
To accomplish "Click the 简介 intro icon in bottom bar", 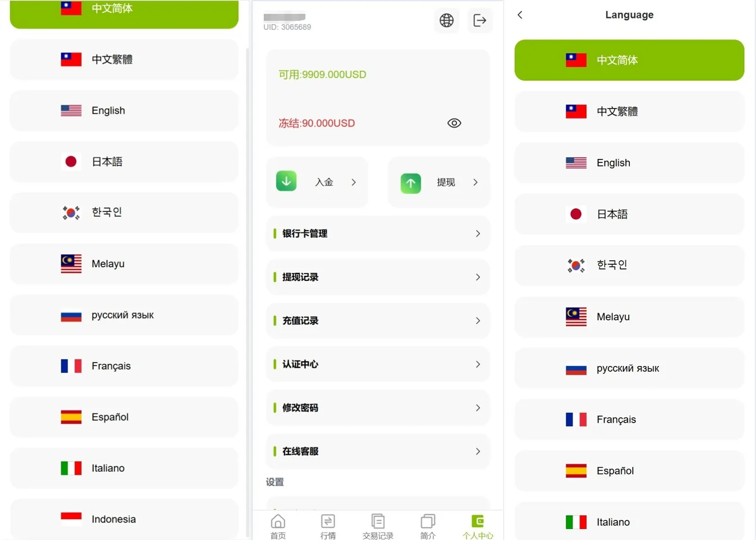I will tap(427, 522).
